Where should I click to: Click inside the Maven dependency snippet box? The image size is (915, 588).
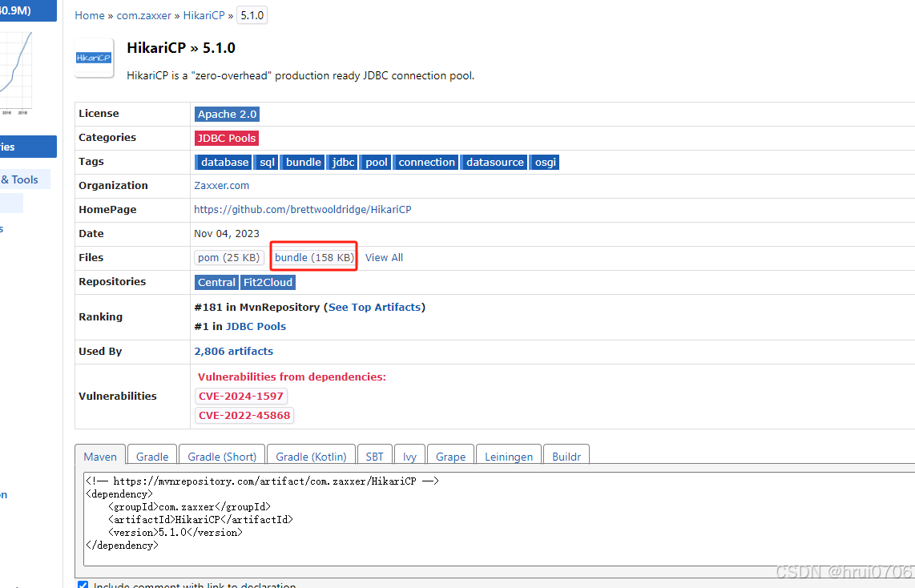coord(499,518)
